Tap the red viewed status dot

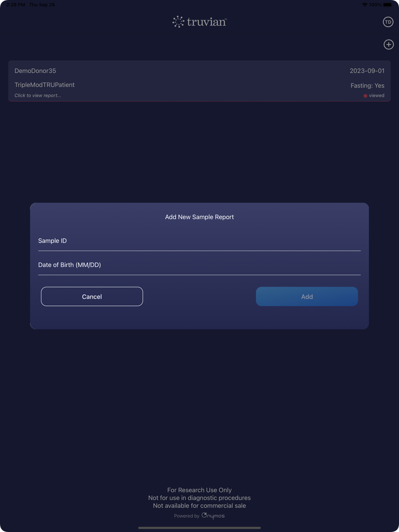point(365,96)
